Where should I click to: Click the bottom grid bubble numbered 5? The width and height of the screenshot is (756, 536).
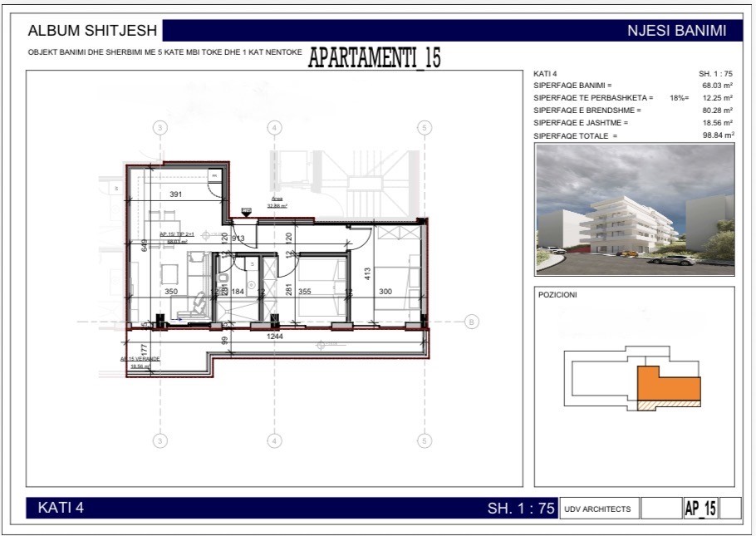[x=424, y=440]
